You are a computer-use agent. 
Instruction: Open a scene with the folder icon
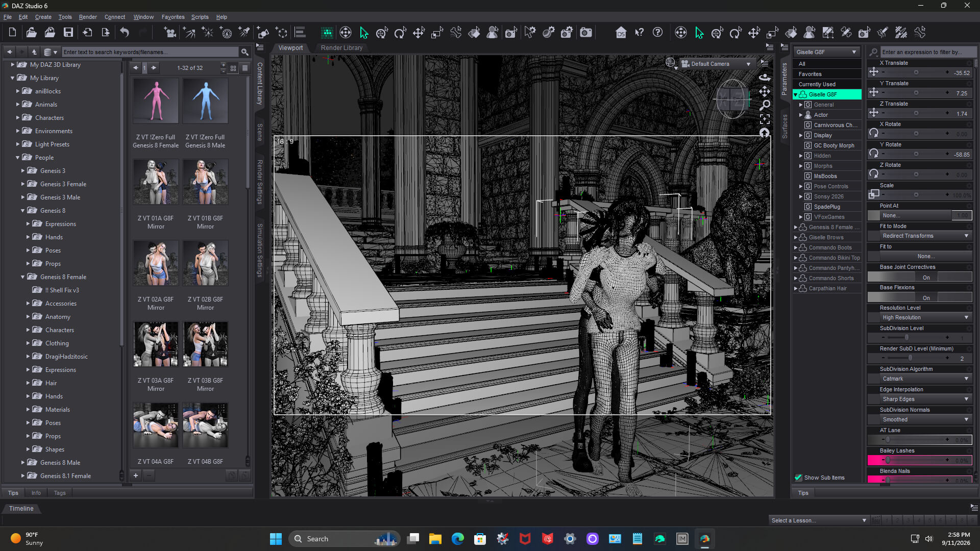click(x=31, y=33)
